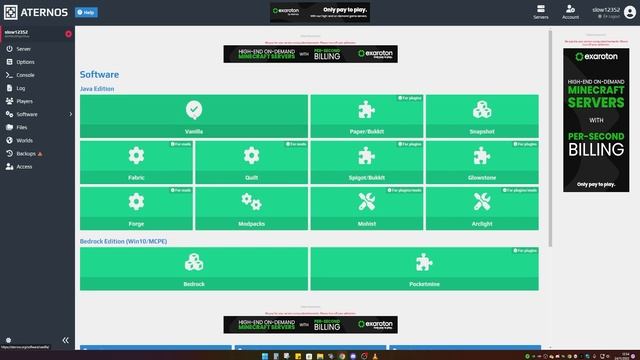Open the Windows Start menu

265,356
